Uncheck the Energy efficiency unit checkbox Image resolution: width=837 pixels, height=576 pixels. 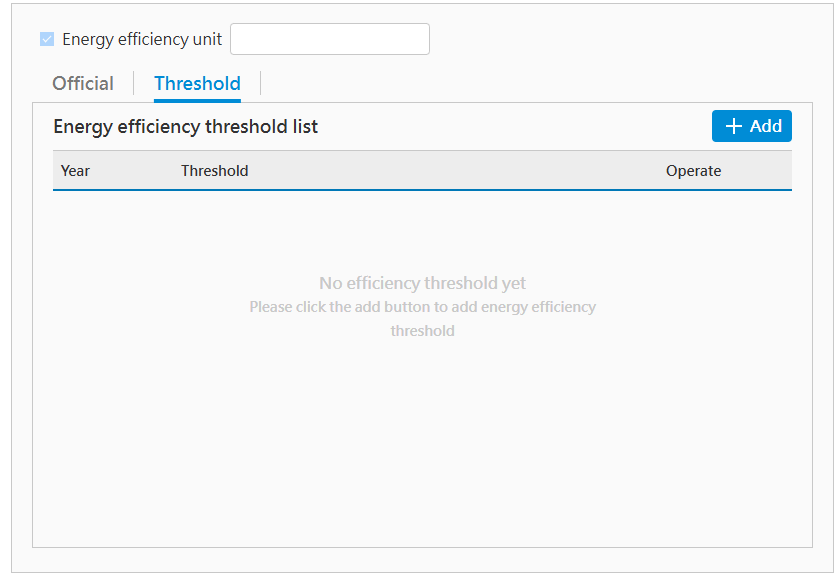point(47,39)
